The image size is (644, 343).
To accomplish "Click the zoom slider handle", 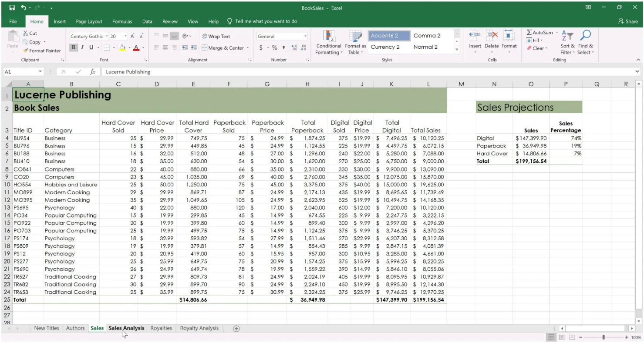I will tap(603, 337).
